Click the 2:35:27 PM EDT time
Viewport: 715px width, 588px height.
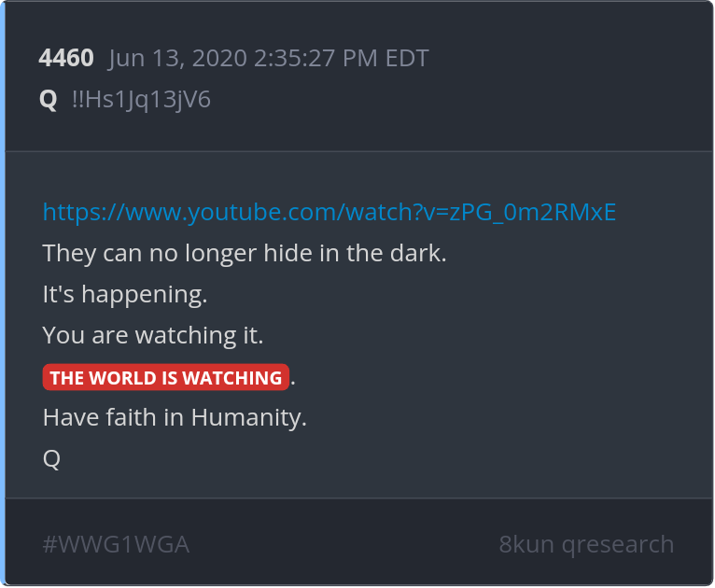341,59
